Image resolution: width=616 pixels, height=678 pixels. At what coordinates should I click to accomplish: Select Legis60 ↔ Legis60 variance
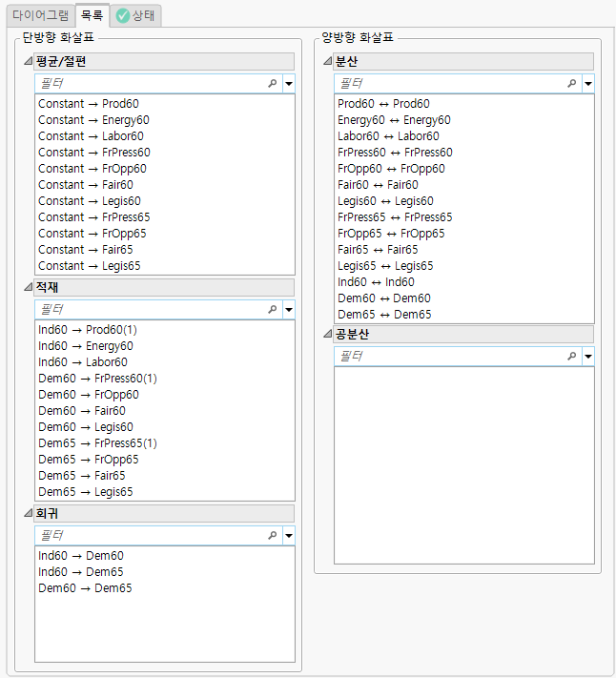tap(464, 201)
